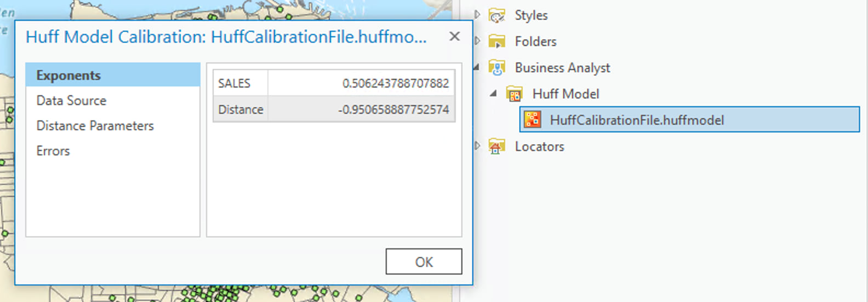
Task: Click the HuffCalibrationFile.huffmodel file icon
Action: (x=532, y=120)
